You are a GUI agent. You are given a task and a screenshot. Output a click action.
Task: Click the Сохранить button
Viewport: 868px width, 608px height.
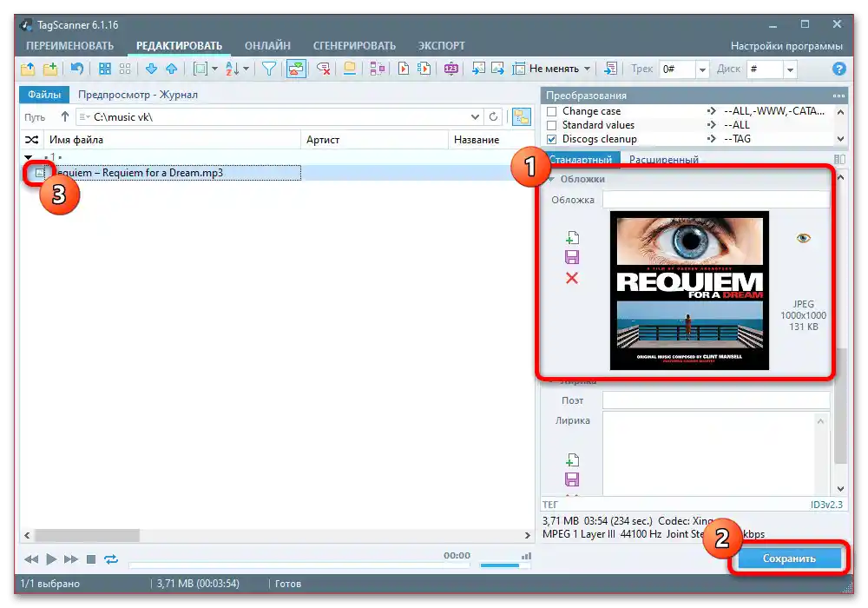789,558
